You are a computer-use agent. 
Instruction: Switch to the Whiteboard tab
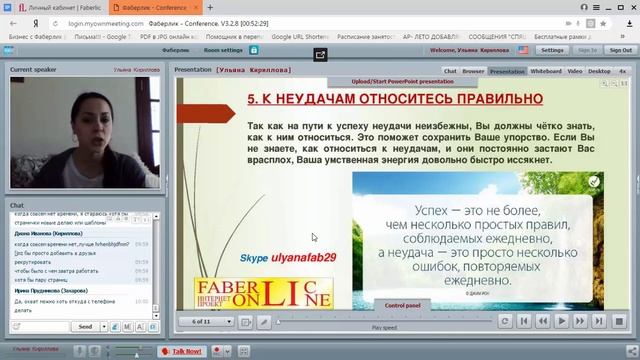pos(546,71)
